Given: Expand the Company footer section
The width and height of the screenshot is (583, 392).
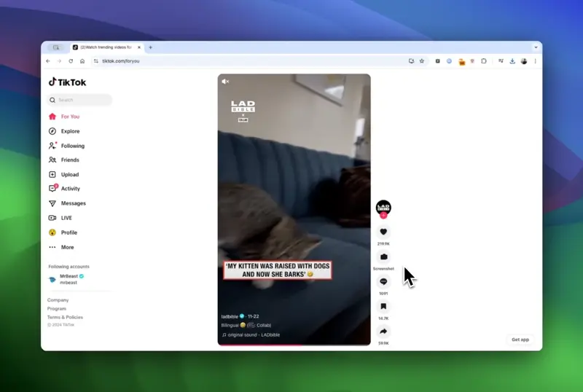Looking at the screenshot, I should [58, 300].
